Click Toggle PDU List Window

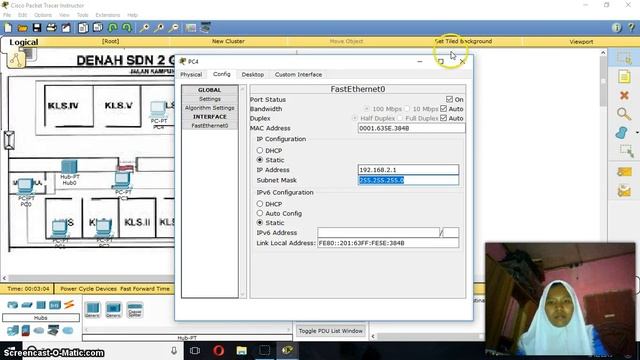pos(331,331)
